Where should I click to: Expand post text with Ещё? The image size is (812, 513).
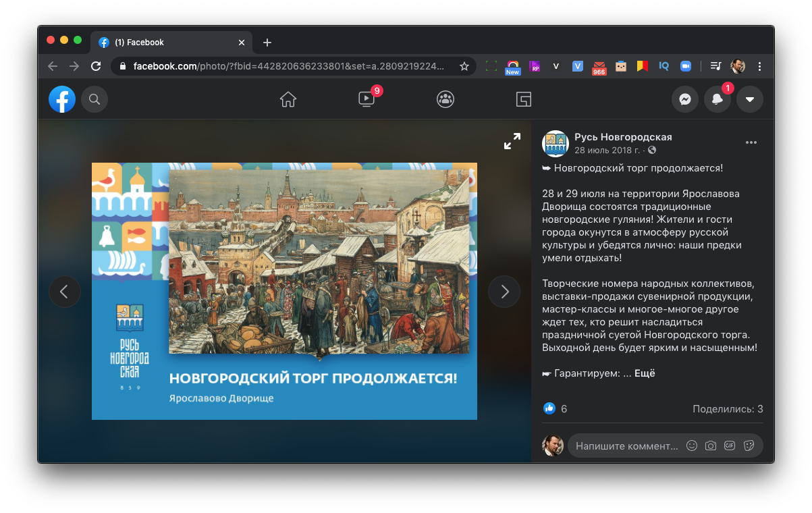click(x=645, y=373)
